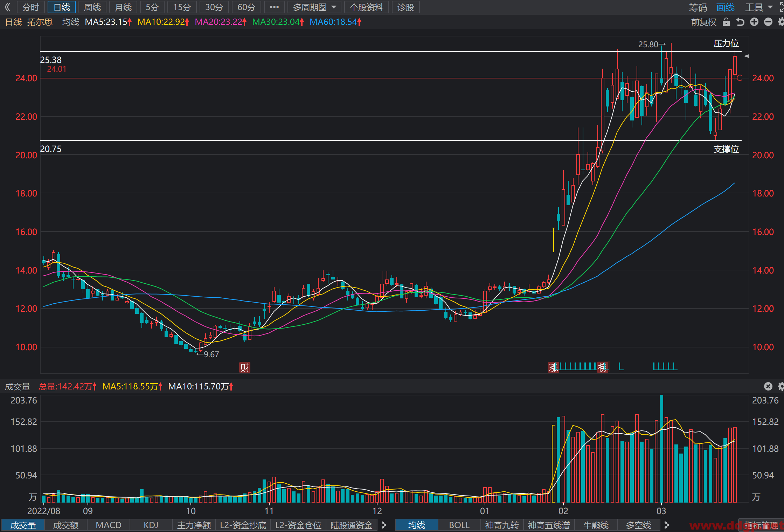Viewport: 784px width, 532px height.
Task: Switch to 周线 weekly chart
Action: [92, 7]
